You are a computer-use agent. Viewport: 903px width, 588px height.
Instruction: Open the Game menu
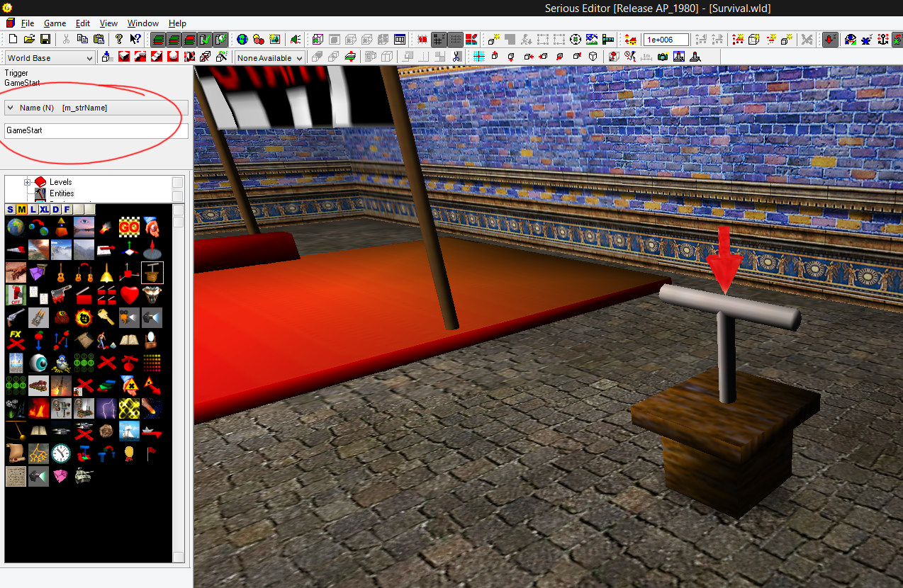55,23
